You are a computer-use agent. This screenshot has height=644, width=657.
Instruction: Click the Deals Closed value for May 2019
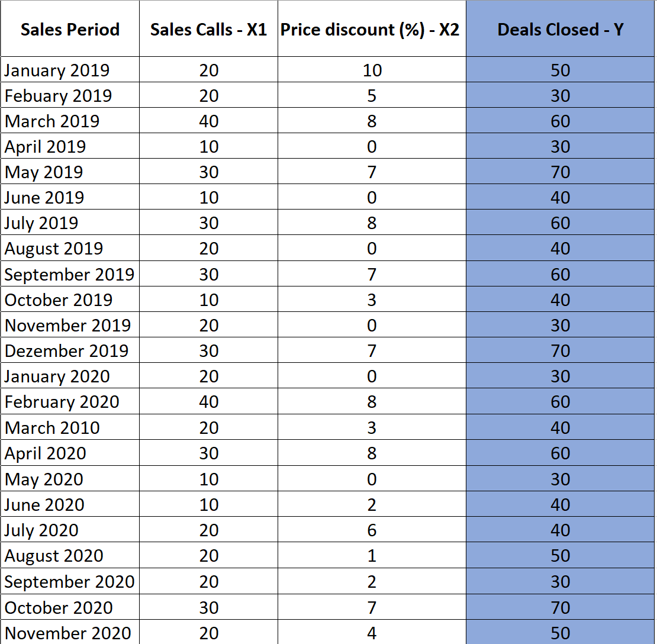(x=560, y=172)
